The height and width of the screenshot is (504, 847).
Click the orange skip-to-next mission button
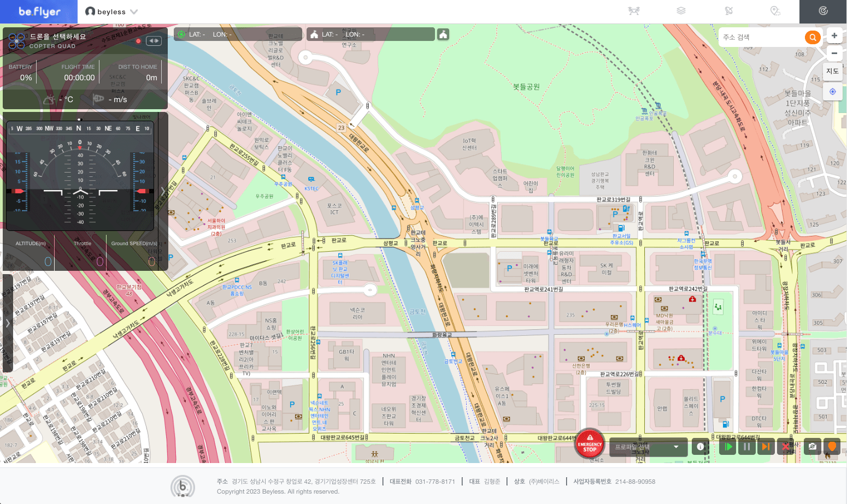(766, 447)
